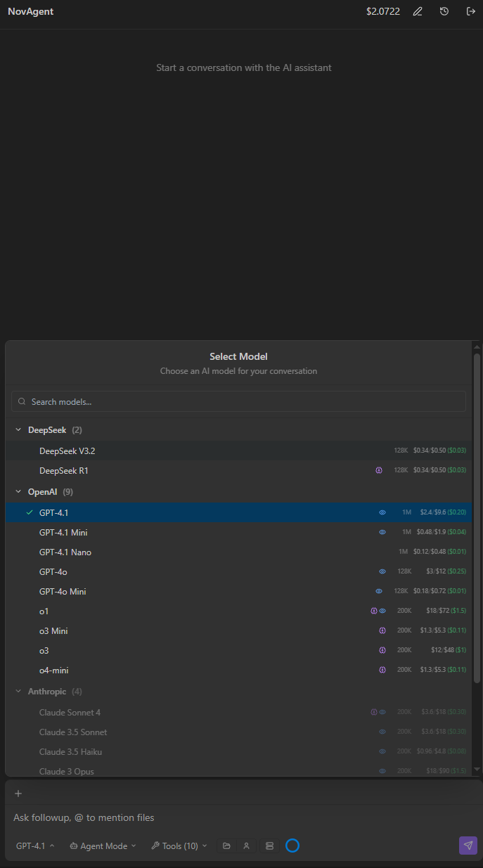Open the conversation history clock icon

click(444, 11)
